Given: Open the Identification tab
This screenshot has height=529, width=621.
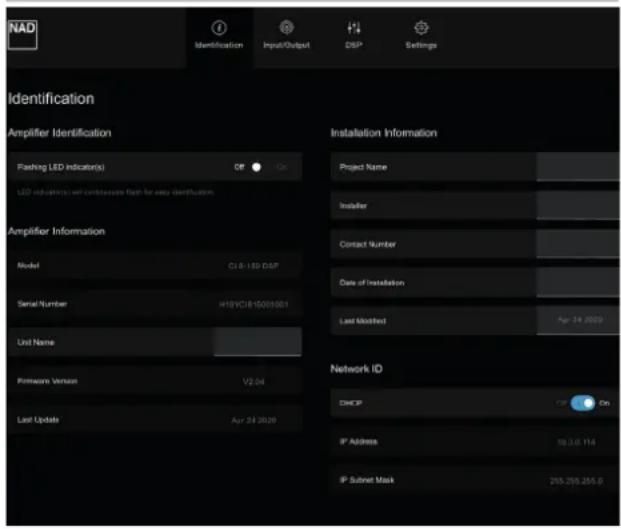Looking at the screenshot, I should tap(219, 38).
